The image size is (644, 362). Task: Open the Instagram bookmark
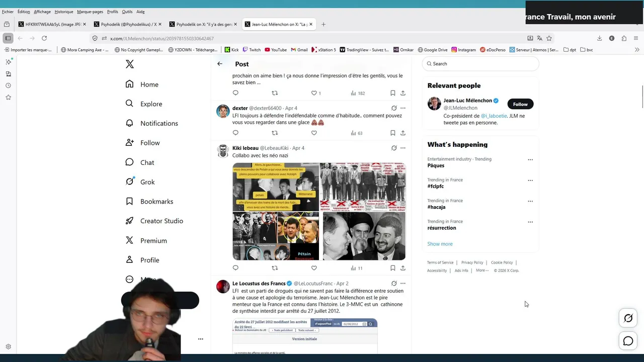tap(463, 50)
